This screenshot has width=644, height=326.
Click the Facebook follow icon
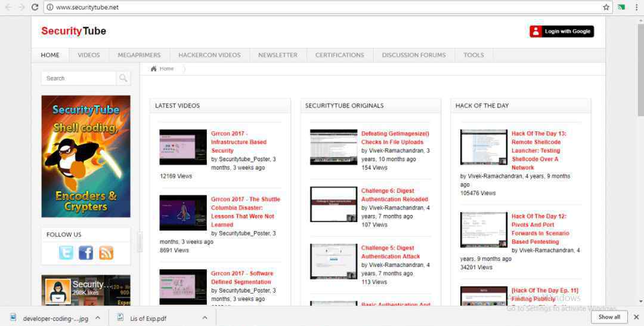pos(86,253)
